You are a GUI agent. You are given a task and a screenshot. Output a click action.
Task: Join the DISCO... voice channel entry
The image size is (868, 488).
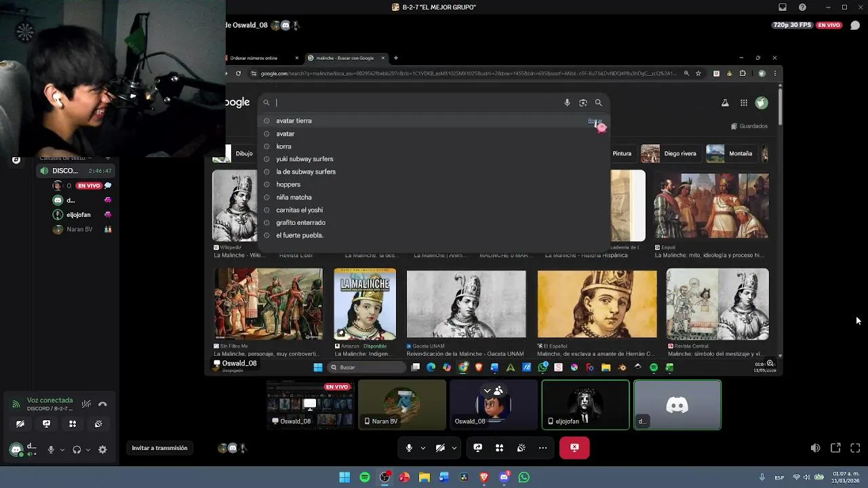pyautogui.click(x=75, y=171)
